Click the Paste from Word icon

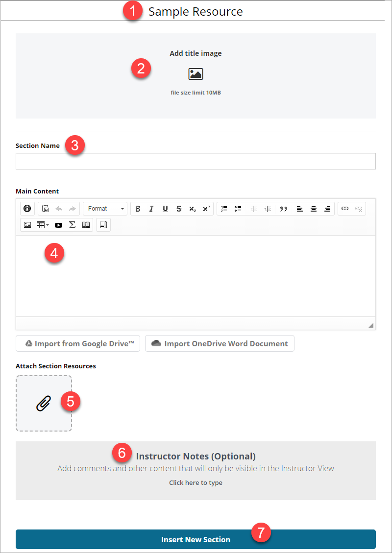coord(45,209)
